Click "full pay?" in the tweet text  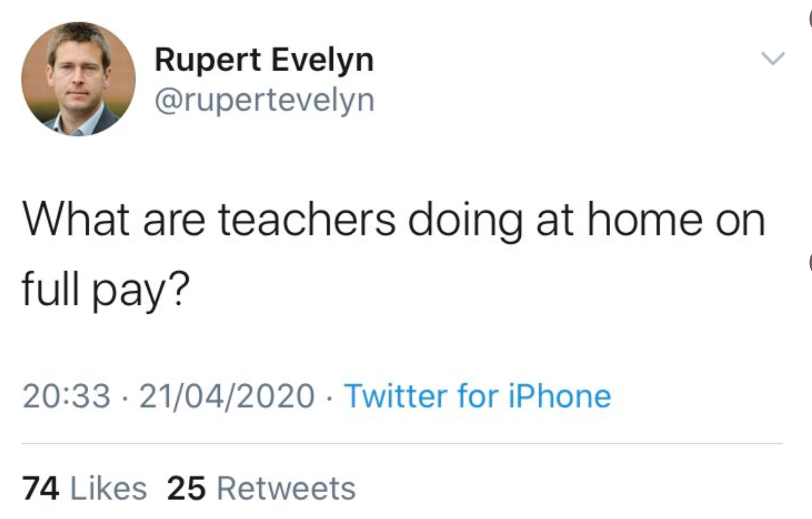(105, 290)
